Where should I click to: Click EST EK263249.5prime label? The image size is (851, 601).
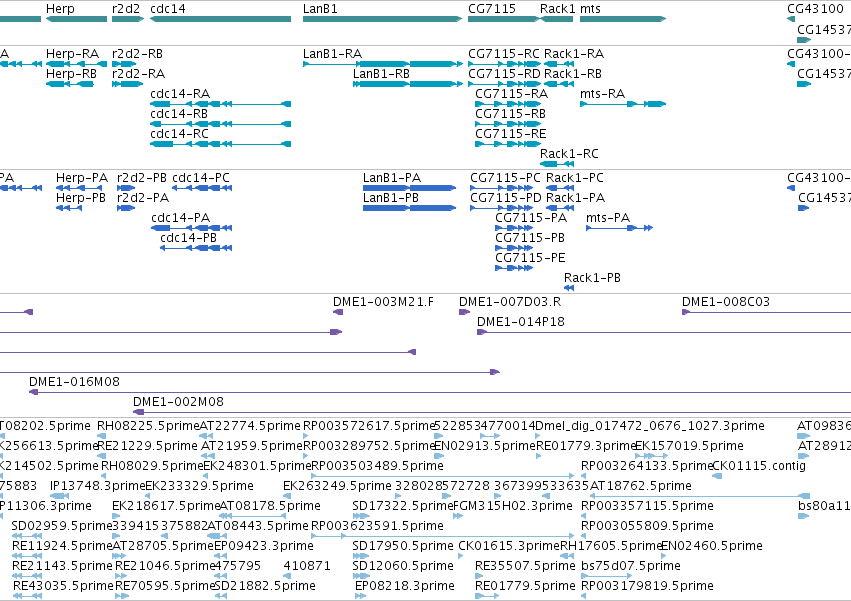click(x=337, y=486)
